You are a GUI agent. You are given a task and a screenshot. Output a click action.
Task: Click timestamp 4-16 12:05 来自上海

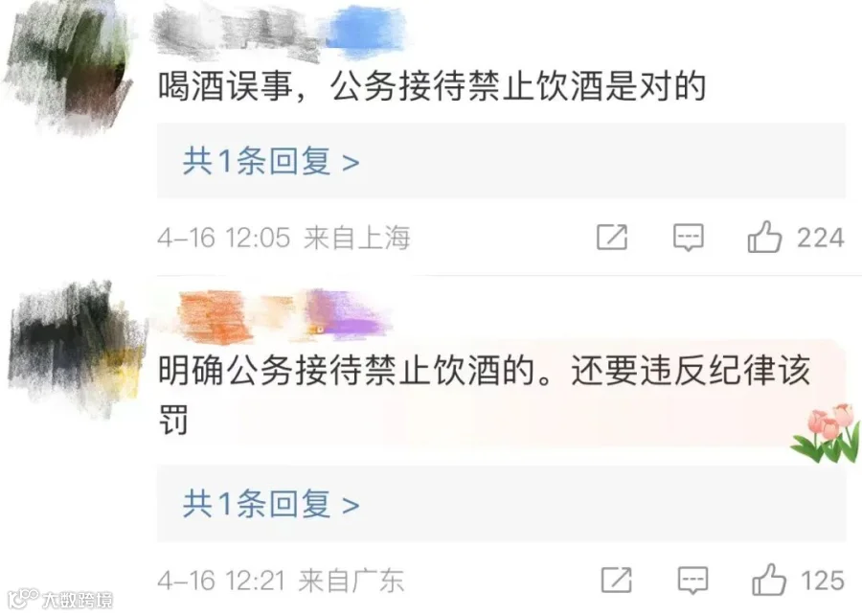[x=284, y=238]
